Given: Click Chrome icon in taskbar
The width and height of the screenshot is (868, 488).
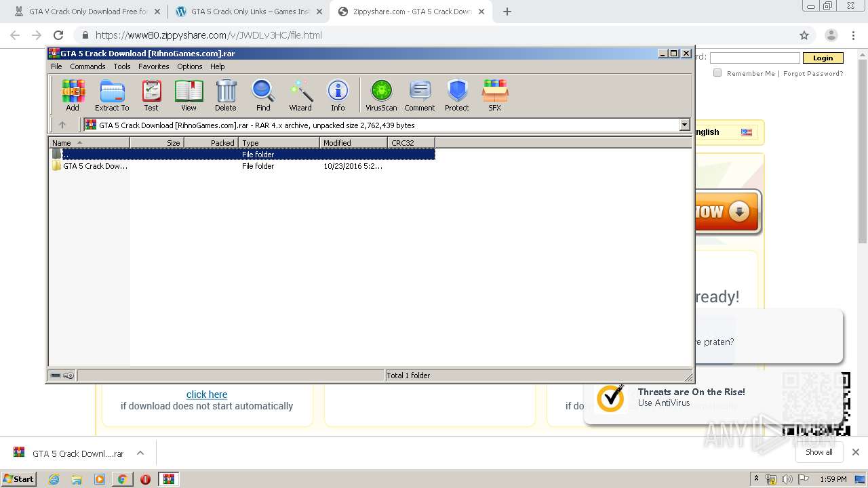Looking at the screenshot, I should tap(122, 479).
